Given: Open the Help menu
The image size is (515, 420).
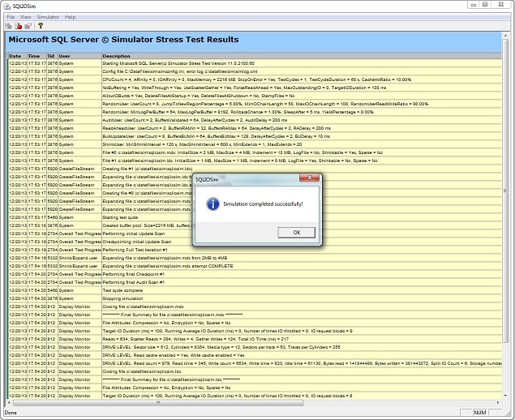Looking at the screenshot, I should pos(70,17).
